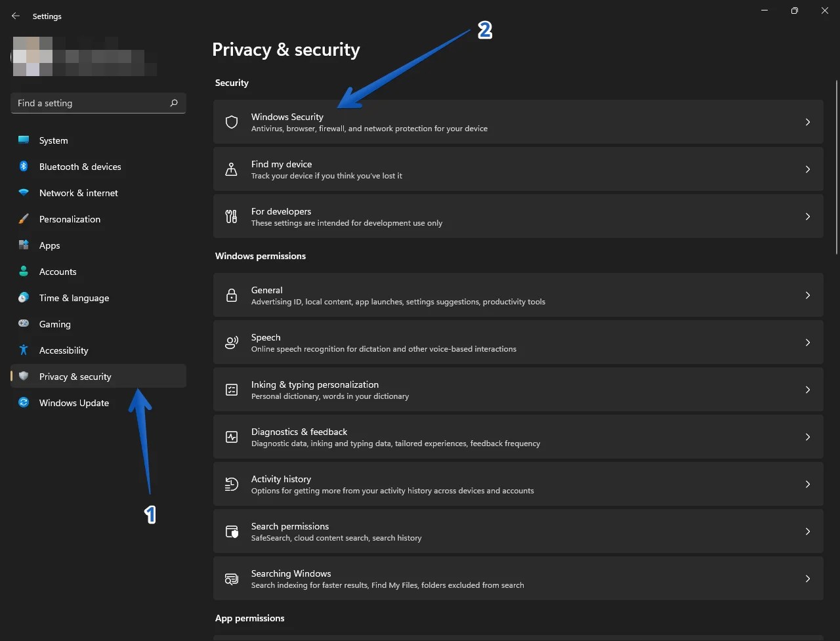Screen dimensions: 840x641
Task: Select the Personalization paintbrush icon
Action: (24, 219)
